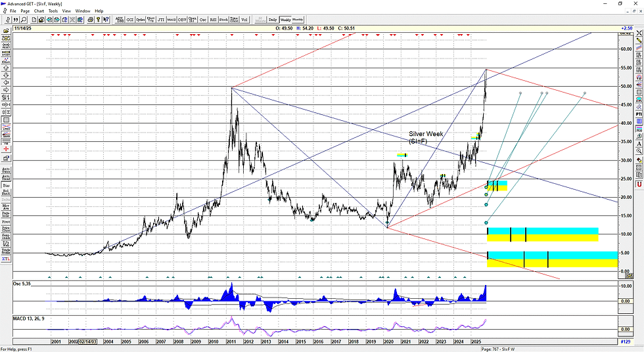Image resolution: width=644 pixels, height=352 pixels.
Task: Click the up arrow in left sidebar
Action: click(6, 68)
